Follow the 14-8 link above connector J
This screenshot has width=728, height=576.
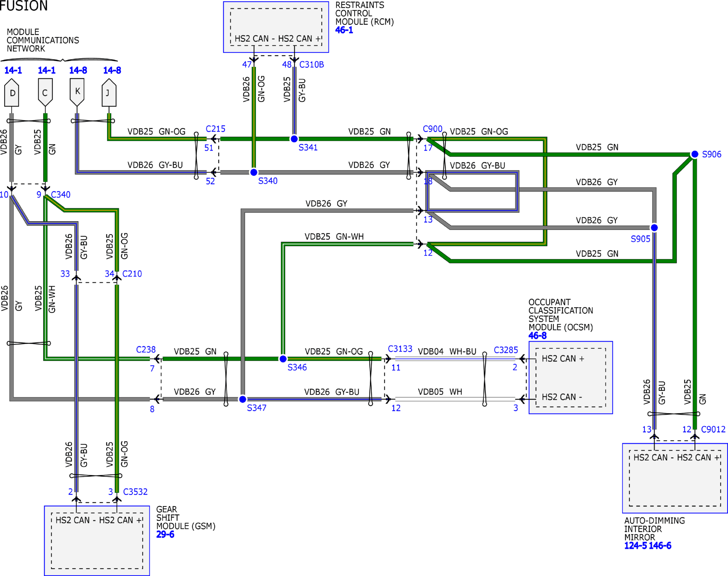point(112,70)
